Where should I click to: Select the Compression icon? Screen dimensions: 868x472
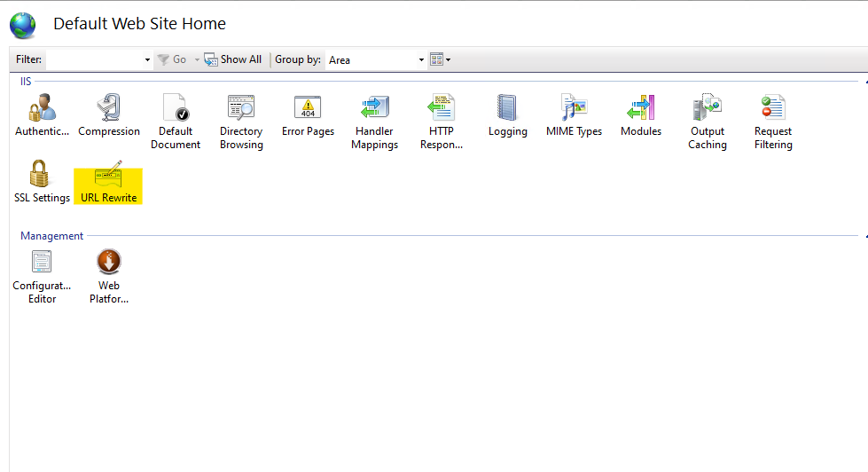109,107
